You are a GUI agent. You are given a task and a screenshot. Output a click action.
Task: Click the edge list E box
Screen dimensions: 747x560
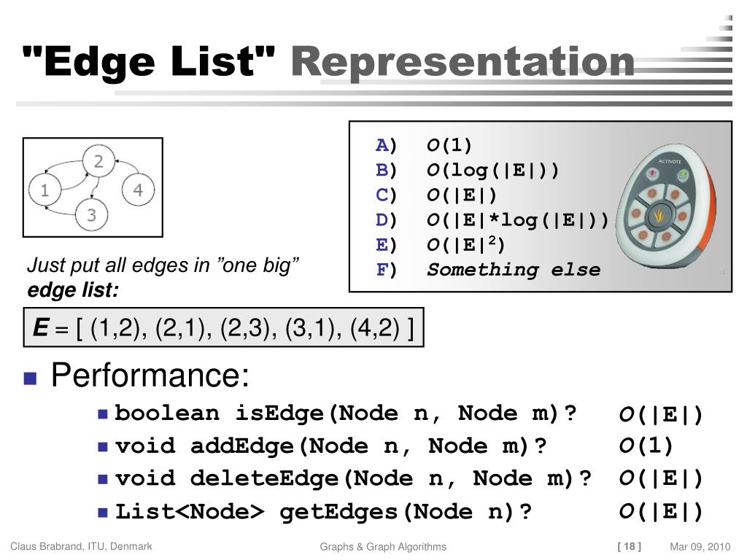223,327
